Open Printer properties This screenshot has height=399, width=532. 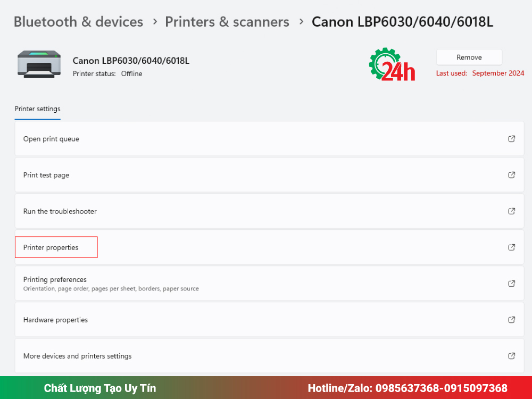(x=269, y=247)
